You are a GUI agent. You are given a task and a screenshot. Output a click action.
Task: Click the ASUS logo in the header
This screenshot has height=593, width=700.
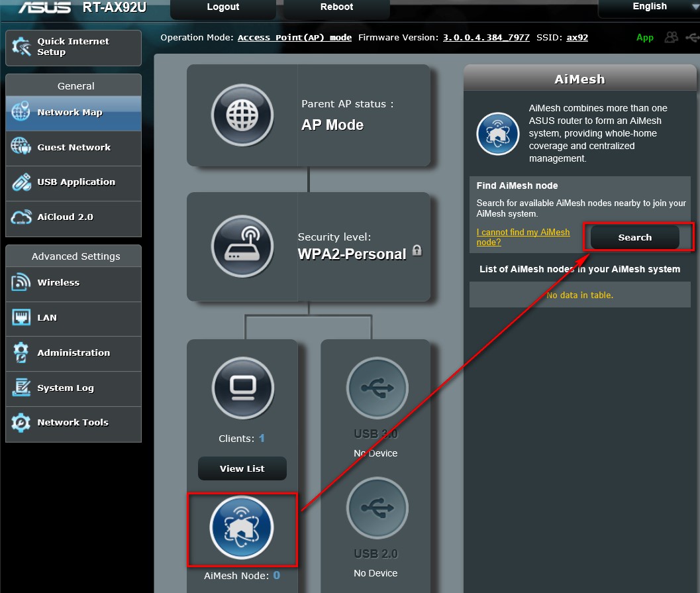(x=44, y=7)
